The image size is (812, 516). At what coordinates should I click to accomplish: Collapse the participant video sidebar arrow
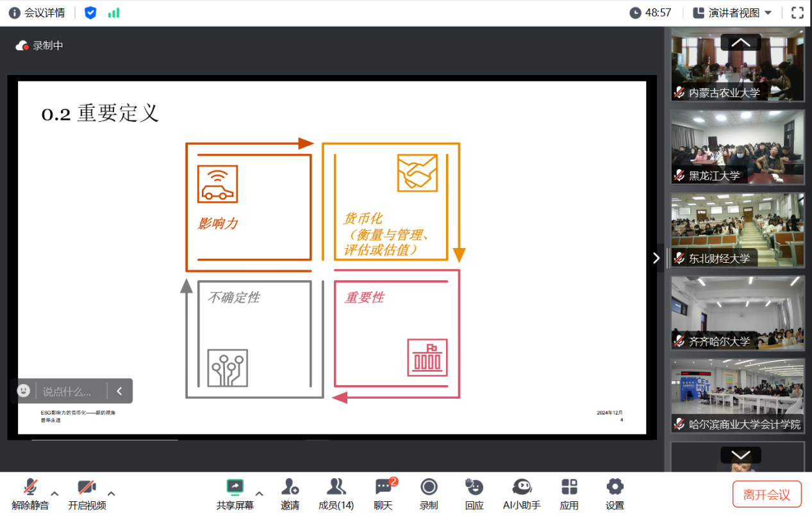click(x=656, y=258)
